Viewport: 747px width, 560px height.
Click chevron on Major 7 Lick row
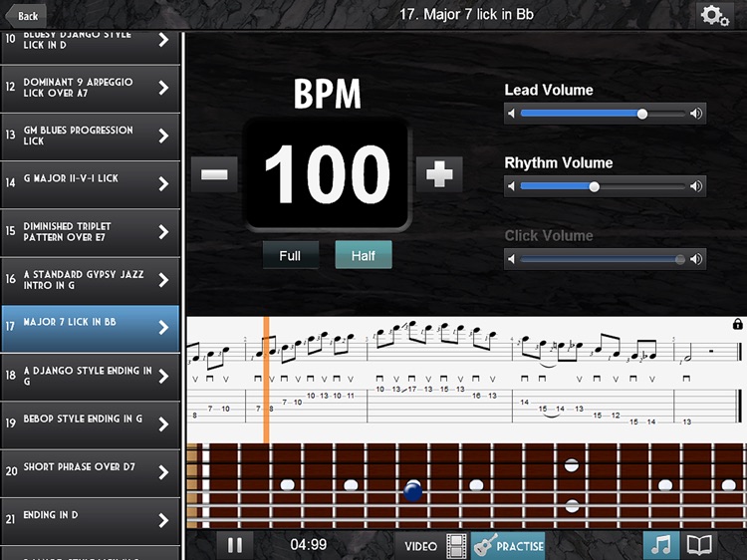pyautogui.click(x=163, y=328)
